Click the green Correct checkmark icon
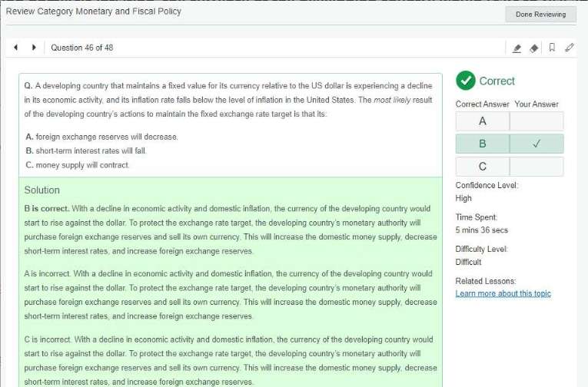Image resolution: width=588 pixels, height=387 pixels. point(465,81)
